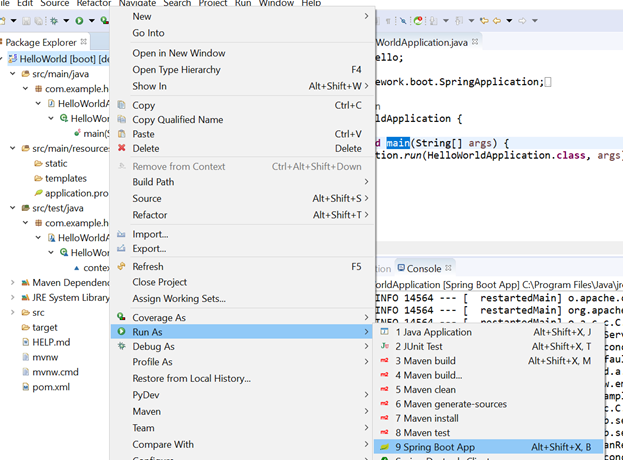Click the Next Annotation toolbar icon
The height and width of the screenshot is (460, 623).
tap(434, 21)
